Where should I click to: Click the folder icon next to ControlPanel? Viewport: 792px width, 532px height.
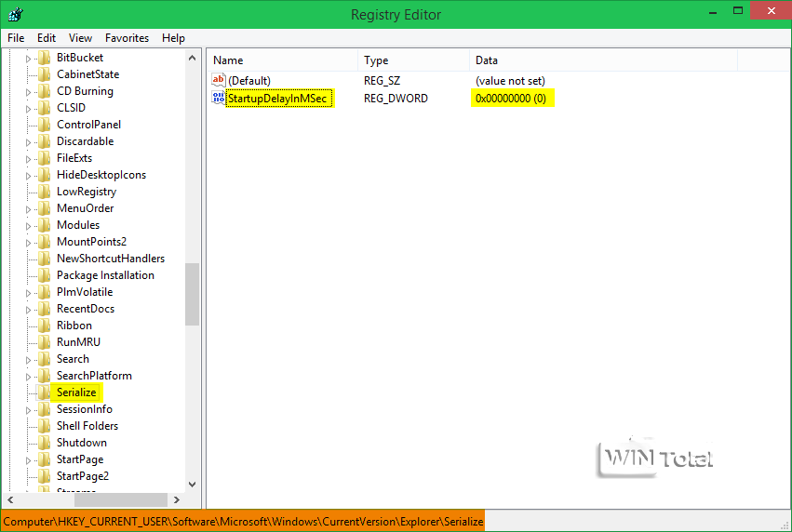(x=45, y=125)
